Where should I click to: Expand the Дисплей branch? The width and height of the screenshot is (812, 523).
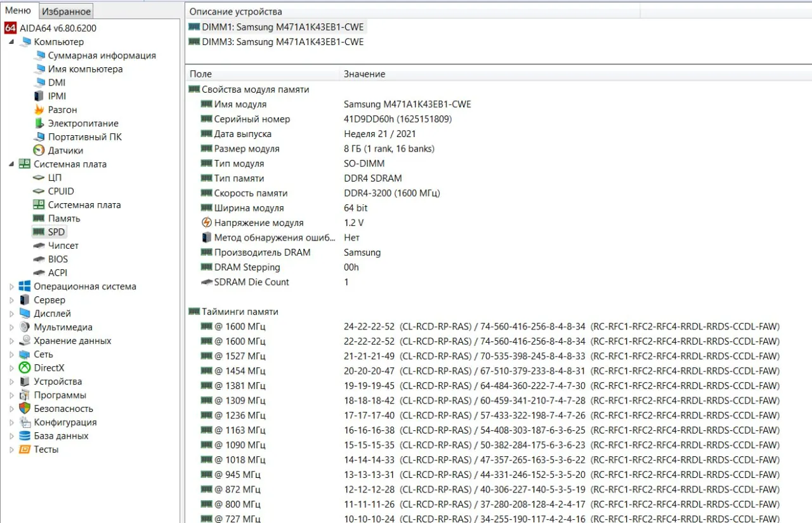[x=11, y=314]
